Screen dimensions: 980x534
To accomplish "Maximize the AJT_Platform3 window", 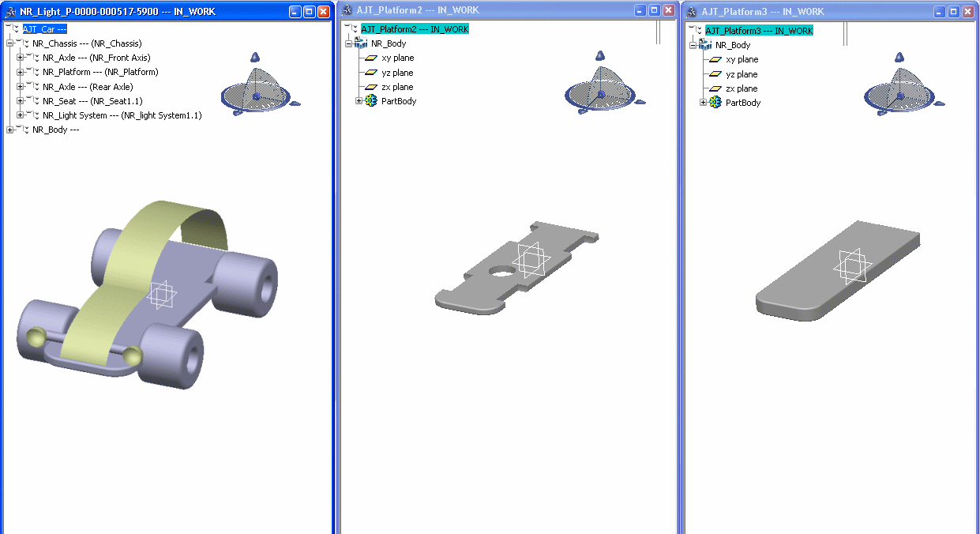I will [x=953, y=12].
